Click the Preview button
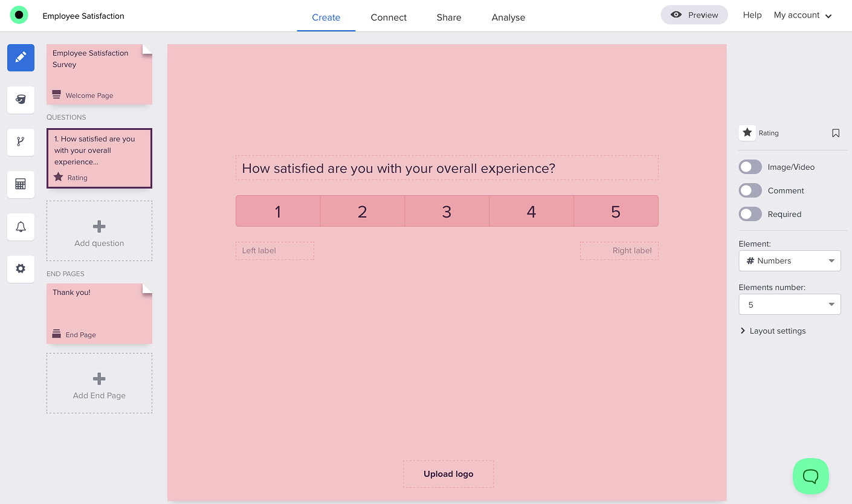Image resolution: width=852 pixels, height=504 pixels. pos(694,15)
